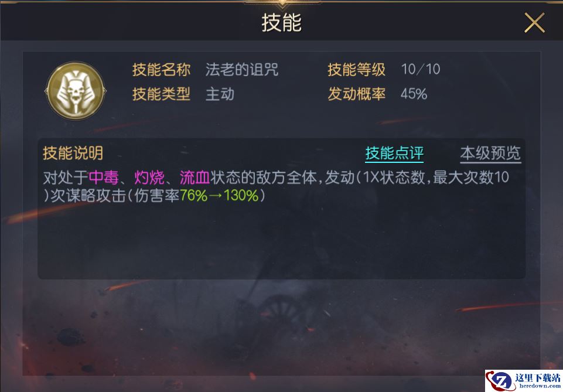The width and height of the screenshot is (563, 392).
Task: Click the 技能 panel title
Action: tap(281, 23)
